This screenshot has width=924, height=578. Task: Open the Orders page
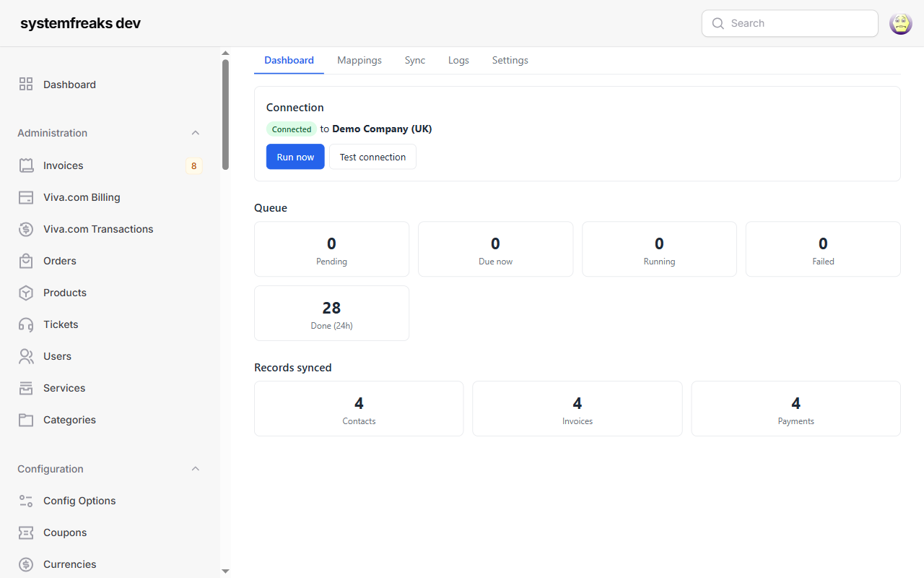point(60,261)
